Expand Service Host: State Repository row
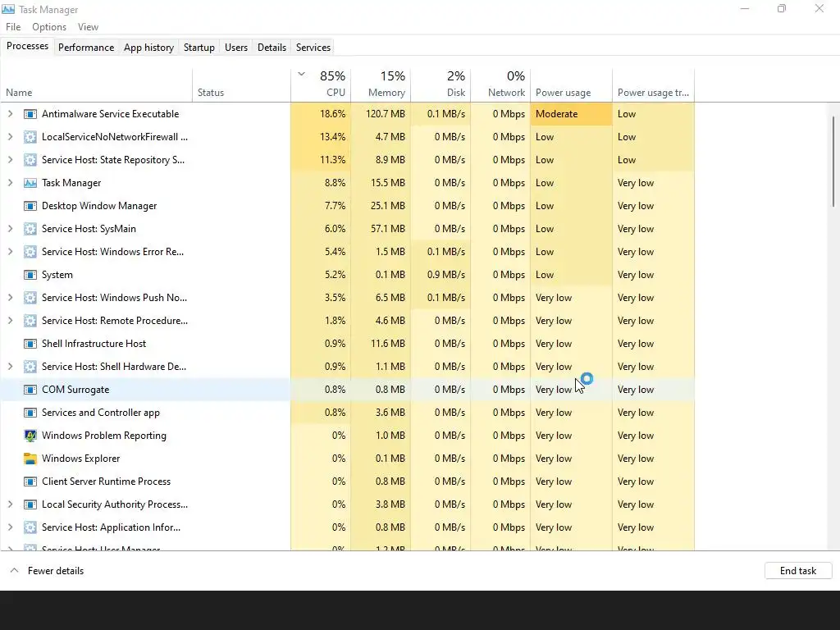 [x=10, y=160]
